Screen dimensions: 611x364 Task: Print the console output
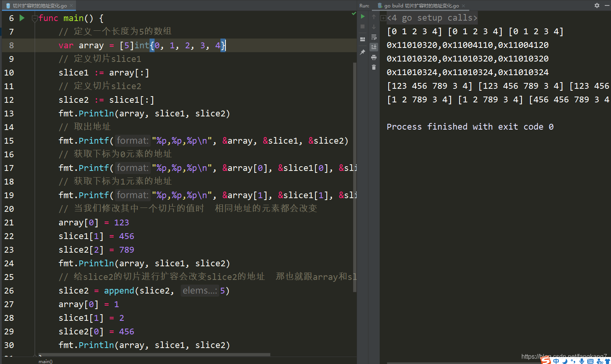tap(374, 57)
